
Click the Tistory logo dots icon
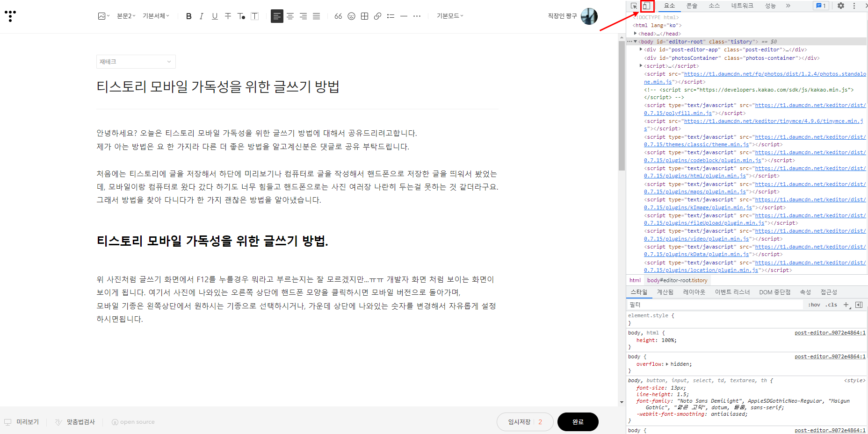[10, 16]
